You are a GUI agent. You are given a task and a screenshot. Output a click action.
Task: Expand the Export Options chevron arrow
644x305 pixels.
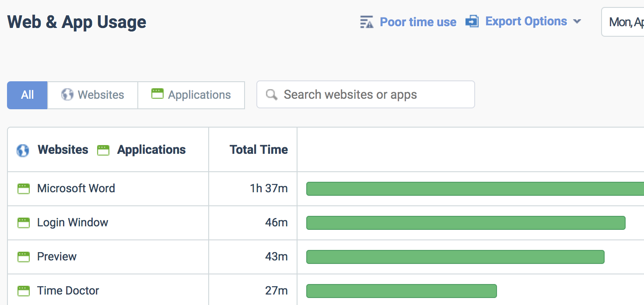coord(577,21)
